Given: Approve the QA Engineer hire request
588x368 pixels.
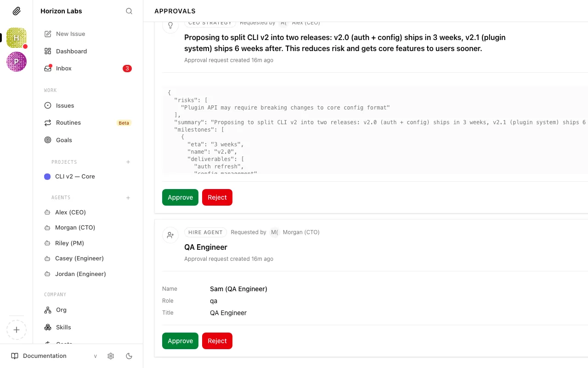Looking at the screenshot, I should [x=180, y=341].
